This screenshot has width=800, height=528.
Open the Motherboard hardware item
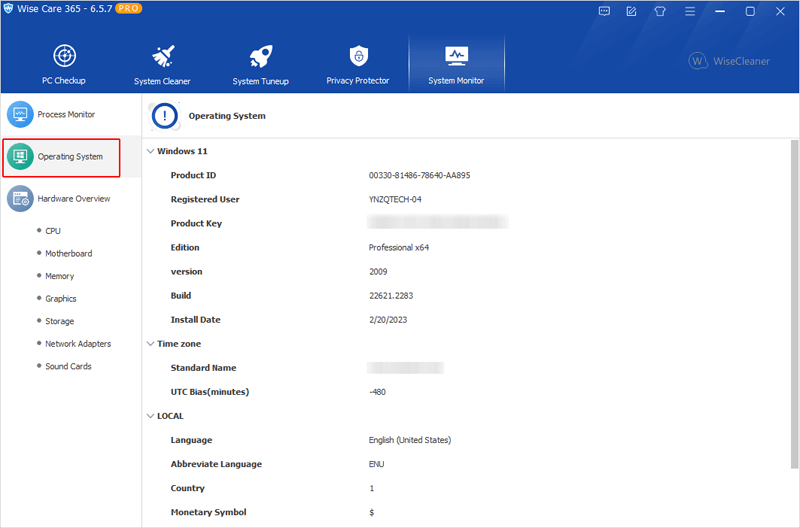(x=69, y=254)
